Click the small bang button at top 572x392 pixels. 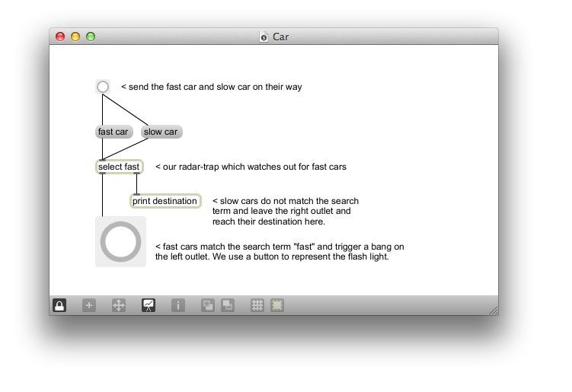[103, 87]
